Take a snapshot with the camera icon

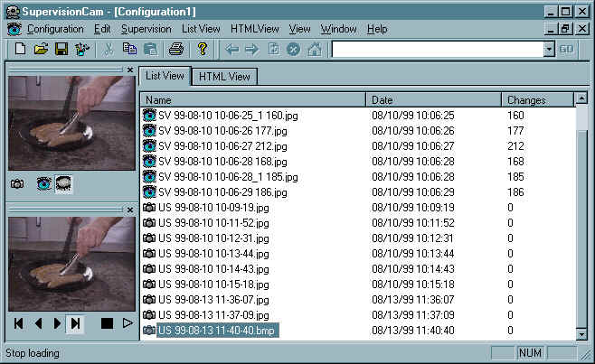pos(17,184)
